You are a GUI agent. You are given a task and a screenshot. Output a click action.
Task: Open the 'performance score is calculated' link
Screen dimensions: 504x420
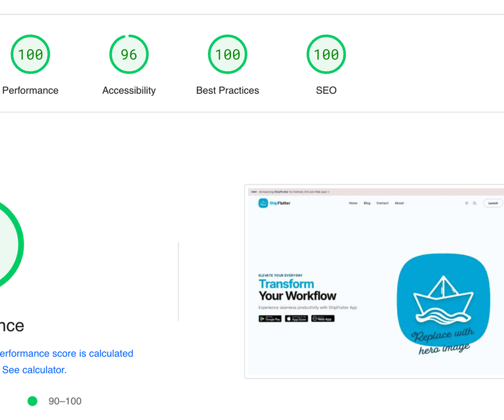(66, 354)
